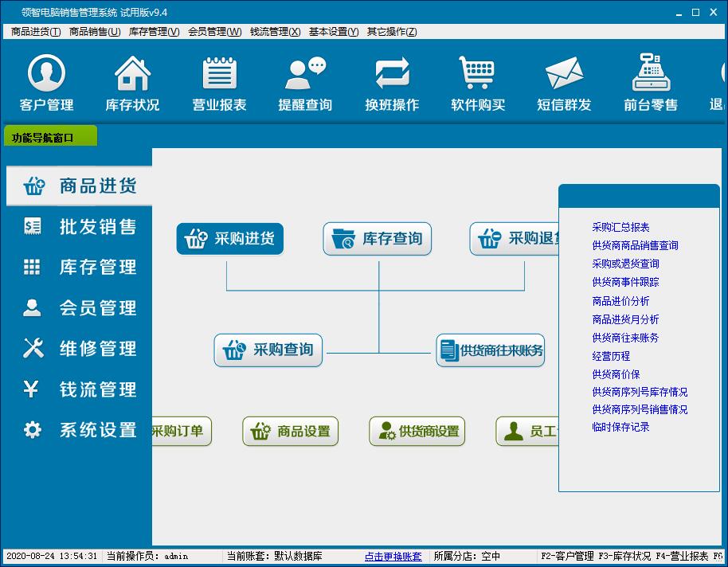Launch 前台零售 cash register icon
The width and height of the screenshot is (728, 567).
651,83
